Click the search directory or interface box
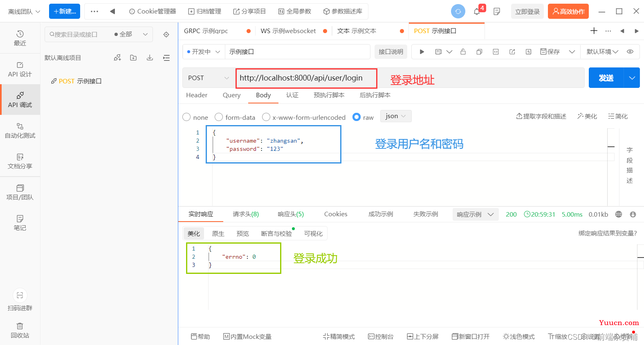The height and width of the screenshot is (345, 644). 78,34
